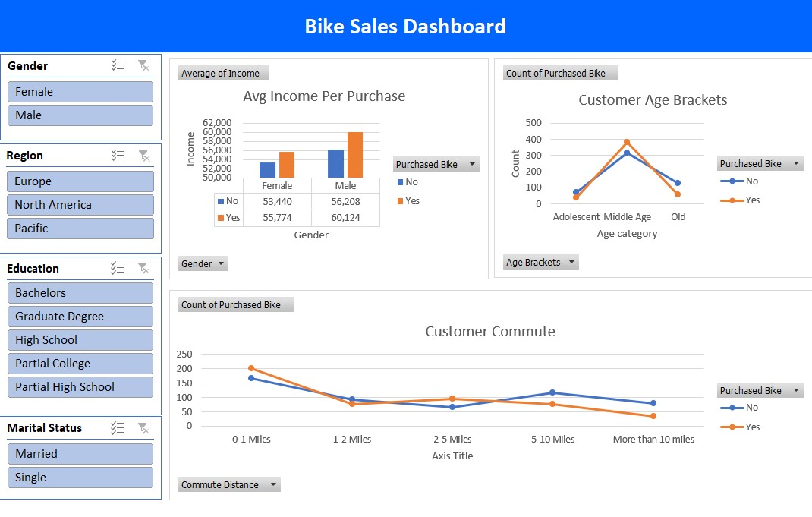Select Europe in the Region slicer
The width and height of the screenshot is (812, 517).
[x=80, y=181]
